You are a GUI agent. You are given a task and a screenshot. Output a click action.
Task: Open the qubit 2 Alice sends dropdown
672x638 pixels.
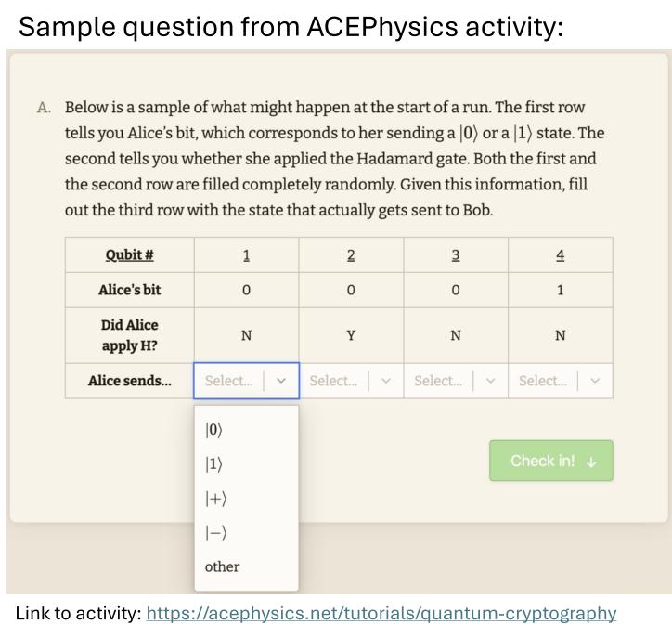[351, 381]
